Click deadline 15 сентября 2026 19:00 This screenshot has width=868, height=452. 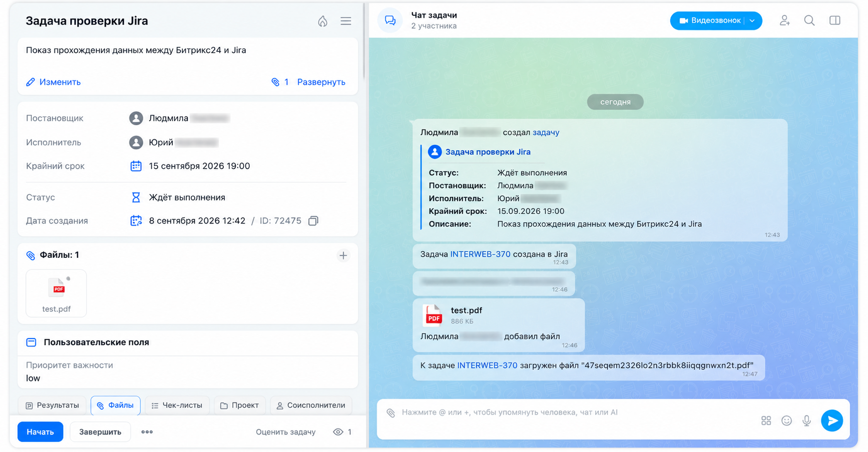(199, 166)
